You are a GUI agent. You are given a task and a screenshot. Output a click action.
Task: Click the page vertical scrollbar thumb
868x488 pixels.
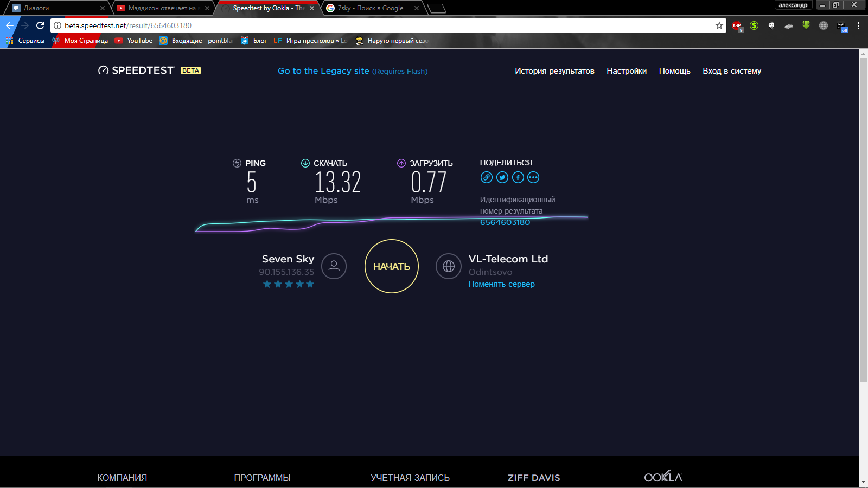pos(863,220)
